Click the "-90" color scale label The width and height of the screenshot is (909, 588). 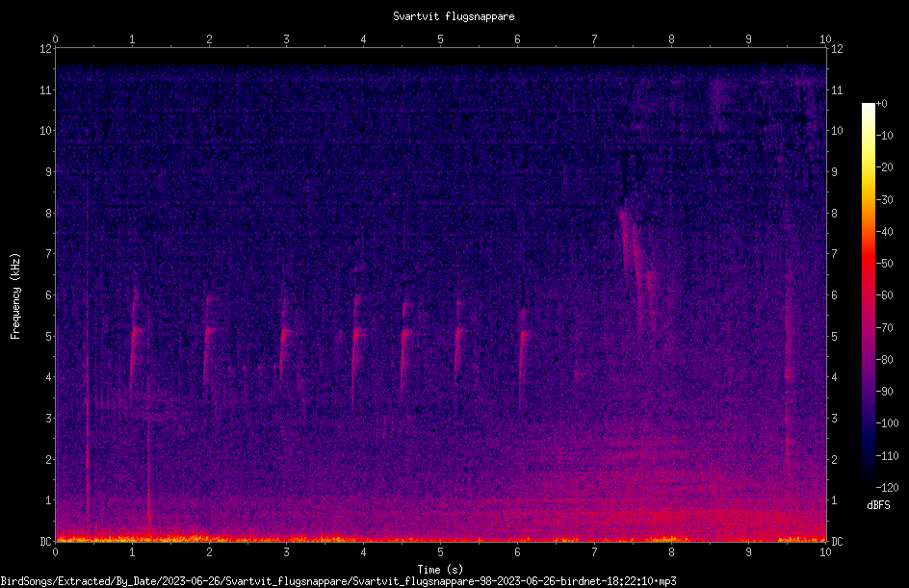pos(885,392)
